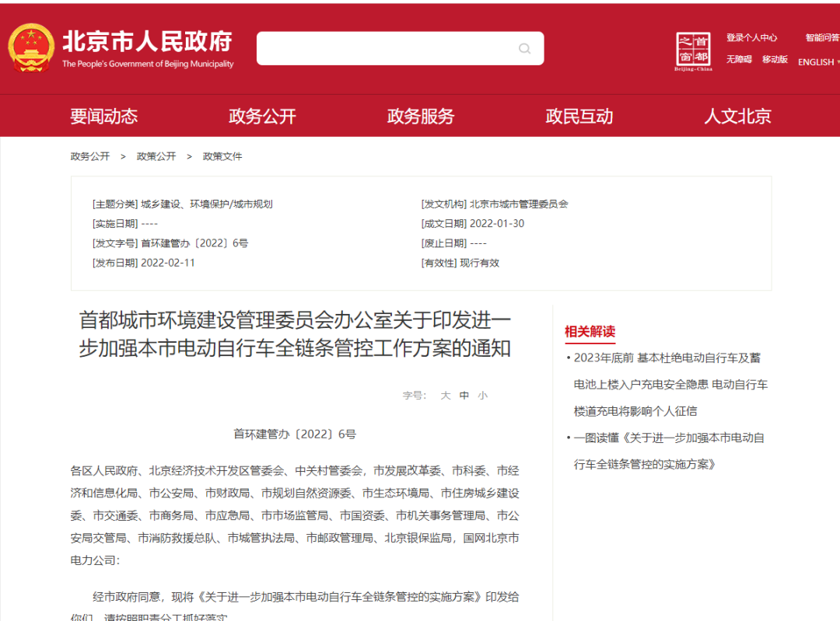840x621 pixels.
Task: Open the 人文北京 navigation menu
Action: [737, 116]
